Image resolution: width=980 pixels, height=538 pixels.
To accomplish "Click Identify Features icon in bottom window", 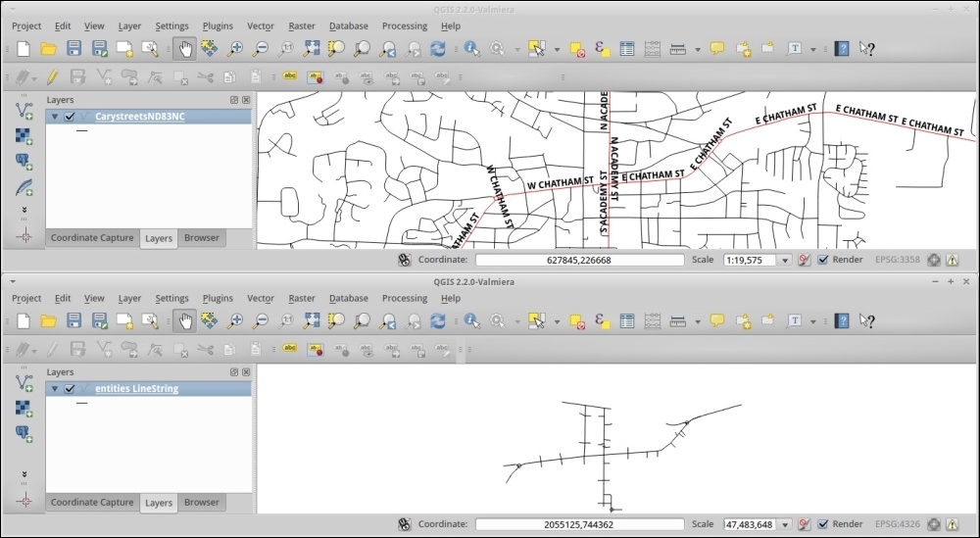I will 471,320.
